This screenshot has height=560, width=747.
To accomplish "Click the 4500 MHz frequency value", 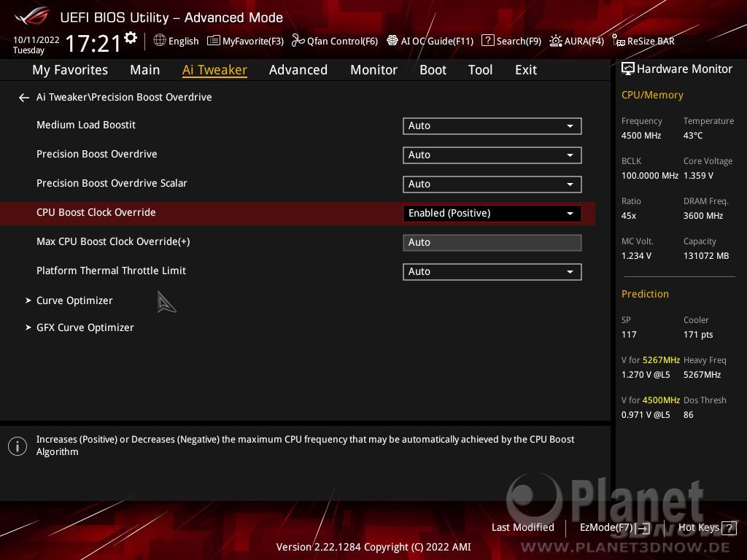I will point(641,136).
